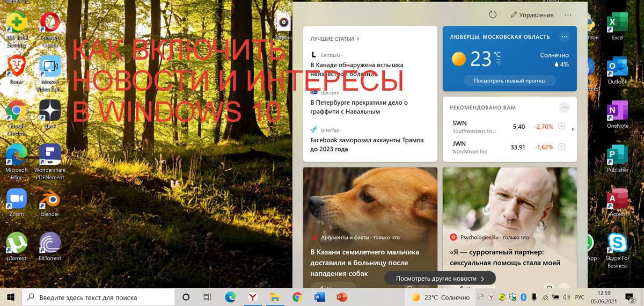Image resolution: width=644 pixels, height=306 pixels.
Task: Switch input language РУС
Action: 580,297
